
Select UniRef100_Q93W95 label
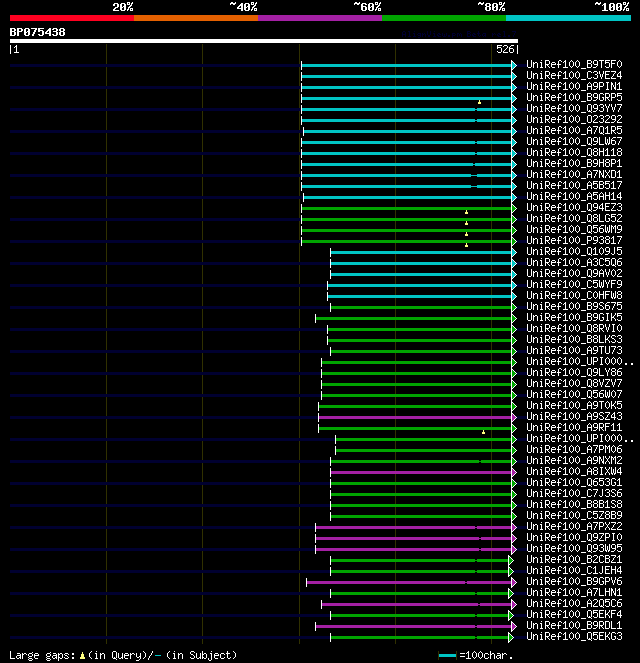574,548
